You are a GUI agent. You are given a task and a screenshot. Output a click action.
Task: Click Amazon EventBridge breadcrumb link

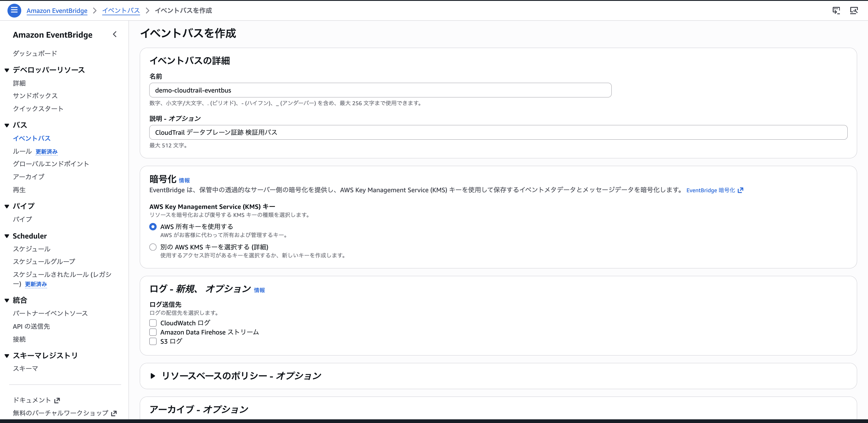(x=57, y=10)
